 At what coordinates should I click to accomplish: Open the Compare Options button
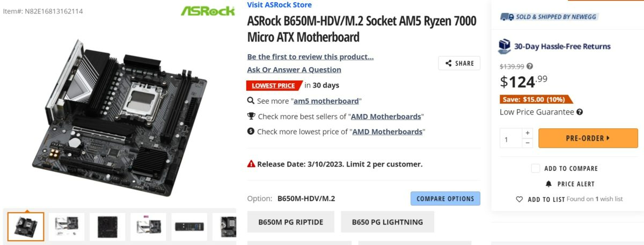pyautogui.click(x=445, y=199)
